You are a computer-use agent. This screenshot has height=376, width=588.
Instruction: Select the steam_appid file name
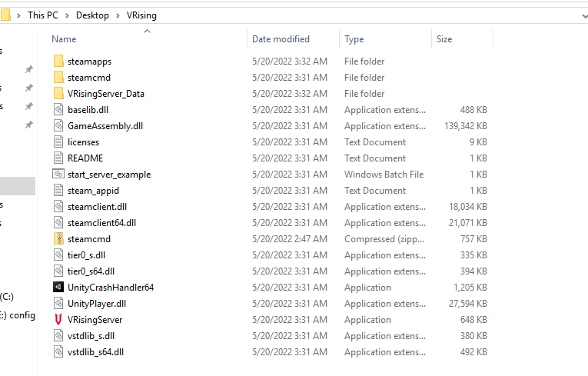[93, 191]
